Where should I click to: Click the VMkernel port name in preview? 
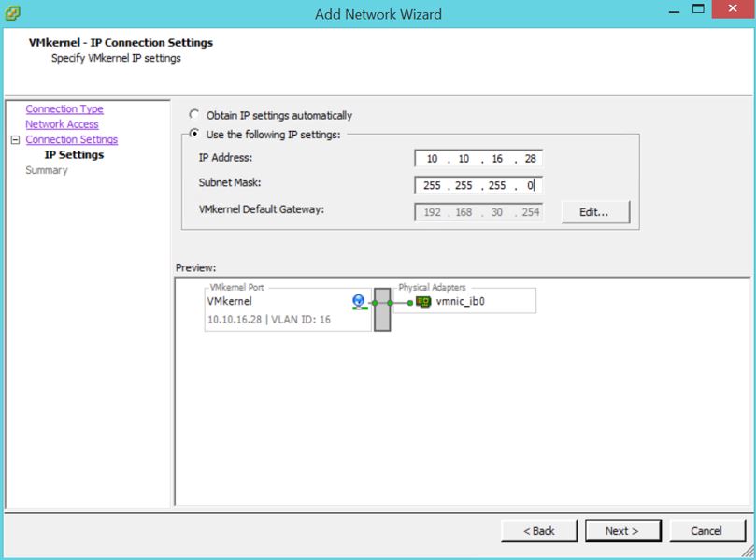[230, 301]
